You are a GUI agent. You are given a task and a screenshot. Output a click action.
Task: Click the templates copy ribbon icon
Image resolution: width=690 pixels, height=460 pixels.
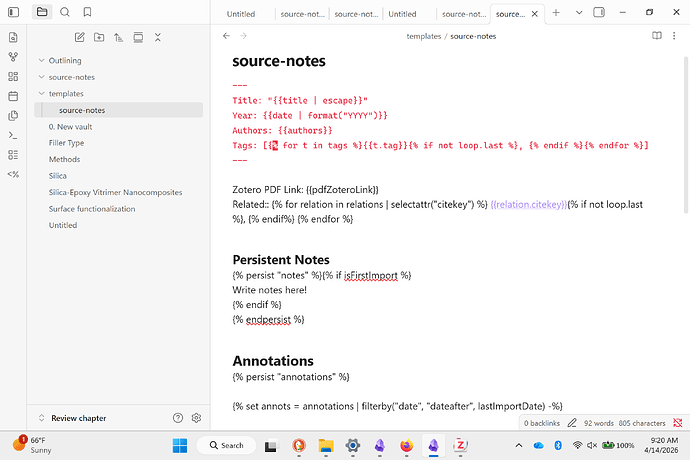tap(13, 116)
